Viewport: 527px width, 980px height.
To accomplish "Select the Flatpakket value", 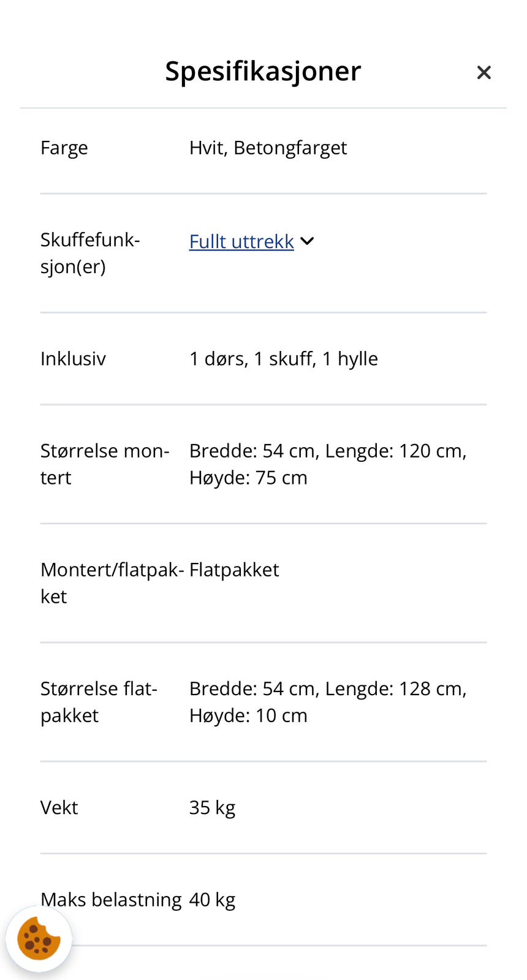I will (234, 570).
